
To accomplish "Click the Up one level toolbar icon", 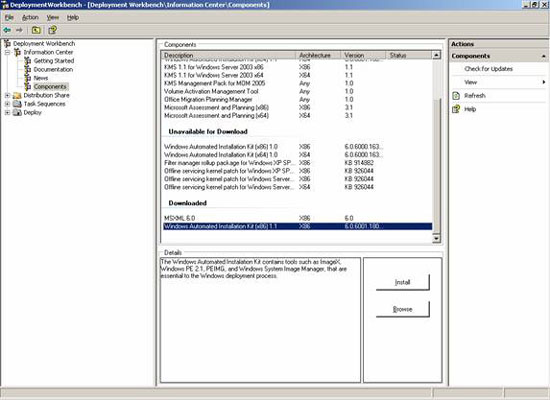I will 36,30.
